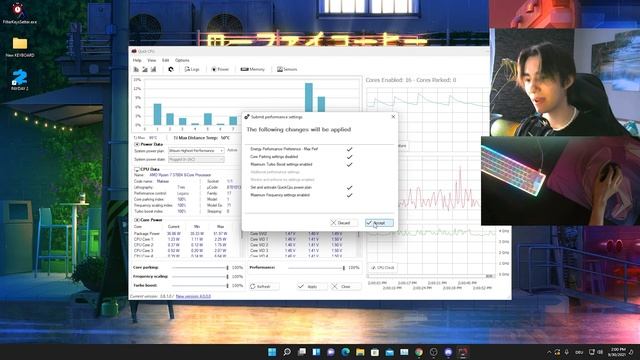The width and height of the screenshot is (640, 360).
Task: Click the Close button beside Apply
Action: coord(346,287)
